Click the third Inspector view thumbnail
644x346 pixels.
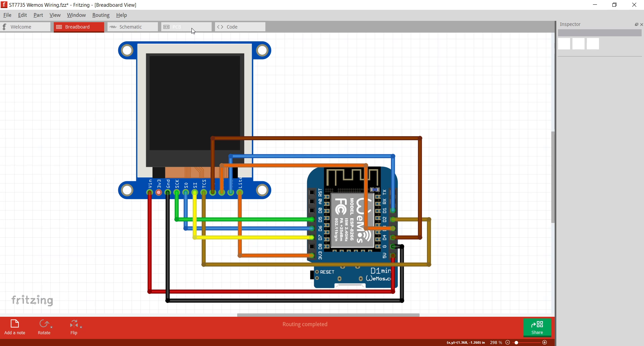coord(593,44)
